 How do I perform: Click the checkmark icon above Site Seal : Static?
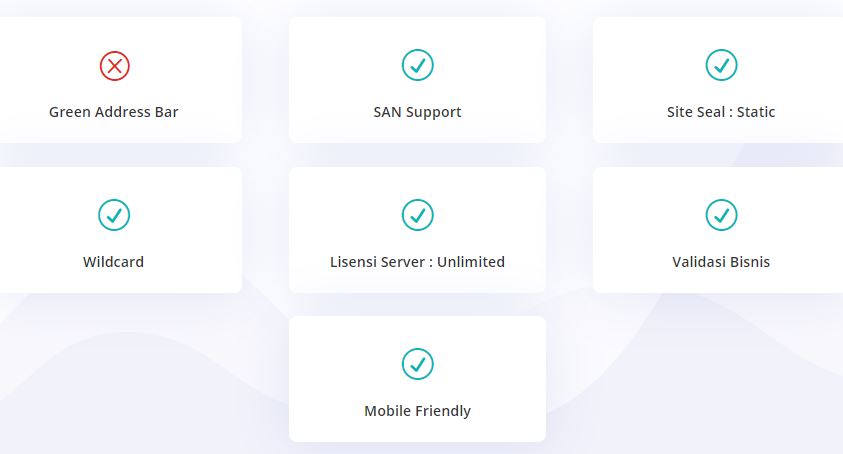721,66
